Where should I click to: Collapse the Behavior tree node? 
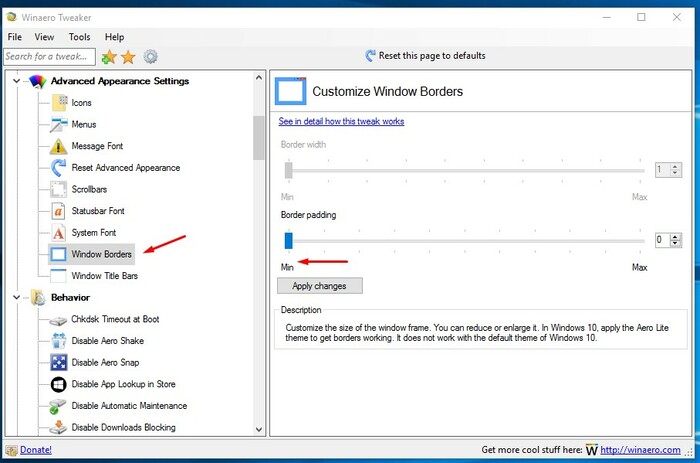click(17, 297)
